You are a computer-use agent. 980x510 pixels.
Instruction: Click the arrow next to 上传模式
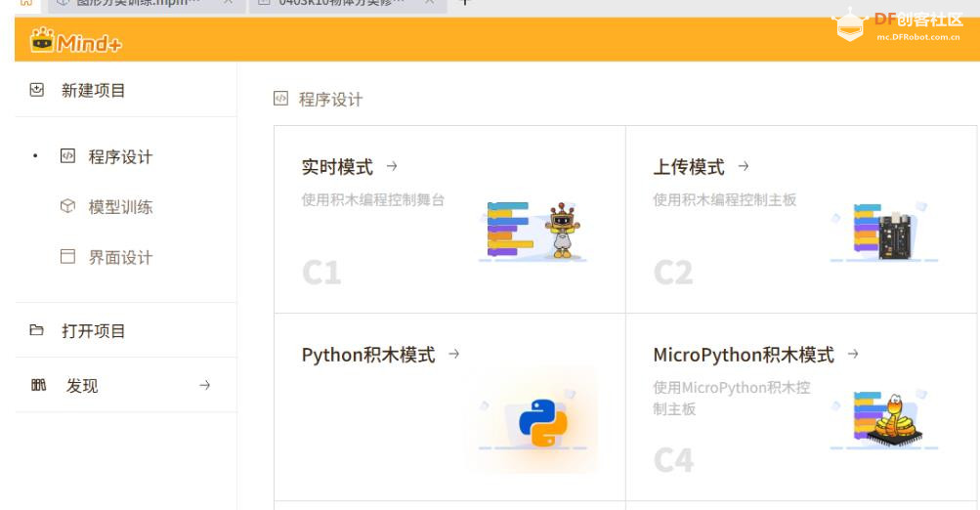point(744,166)
